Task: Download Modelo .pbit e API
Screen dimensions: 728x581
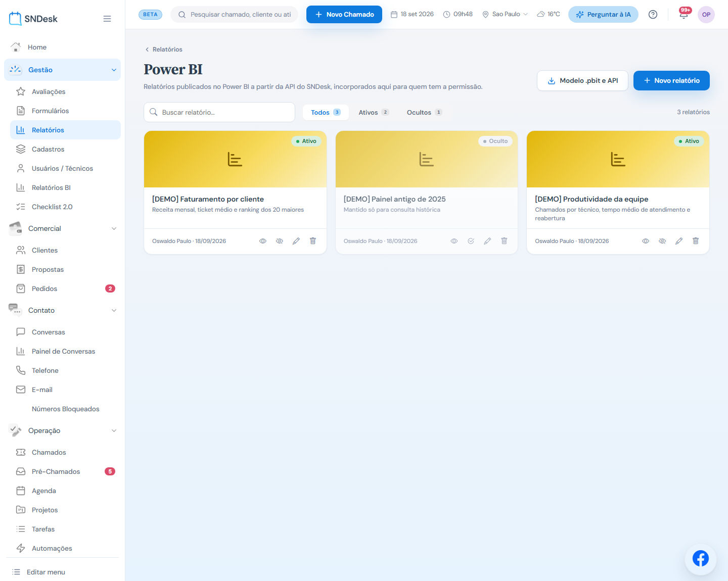Action: coord(582,80)
